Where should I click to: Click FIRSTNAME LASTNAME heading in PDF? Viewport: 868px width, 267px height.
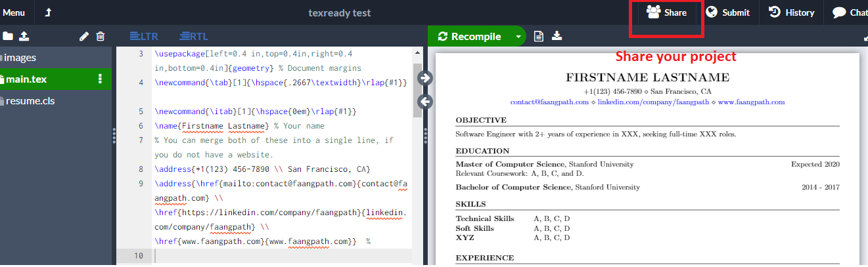647,77
